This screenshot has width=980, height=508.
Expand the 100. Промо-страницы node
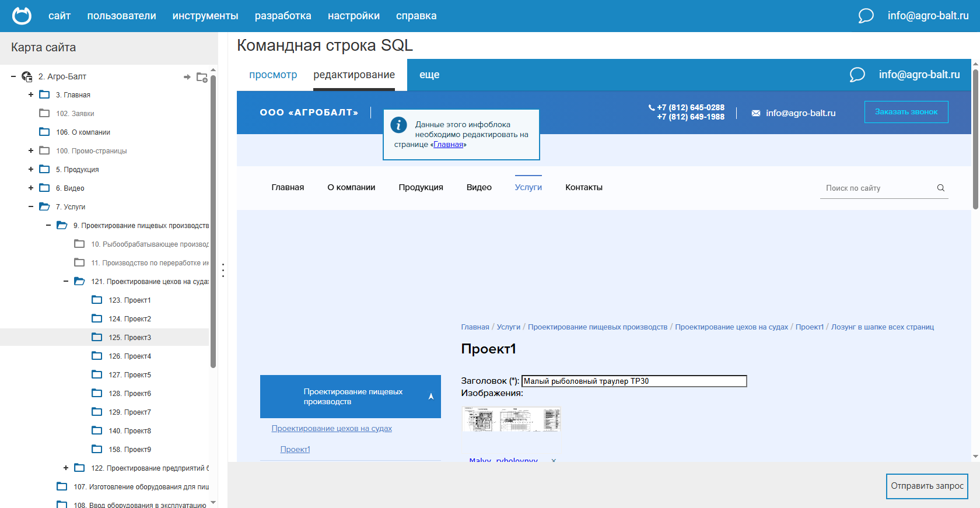pyautogui.click(x=31, y=150)
